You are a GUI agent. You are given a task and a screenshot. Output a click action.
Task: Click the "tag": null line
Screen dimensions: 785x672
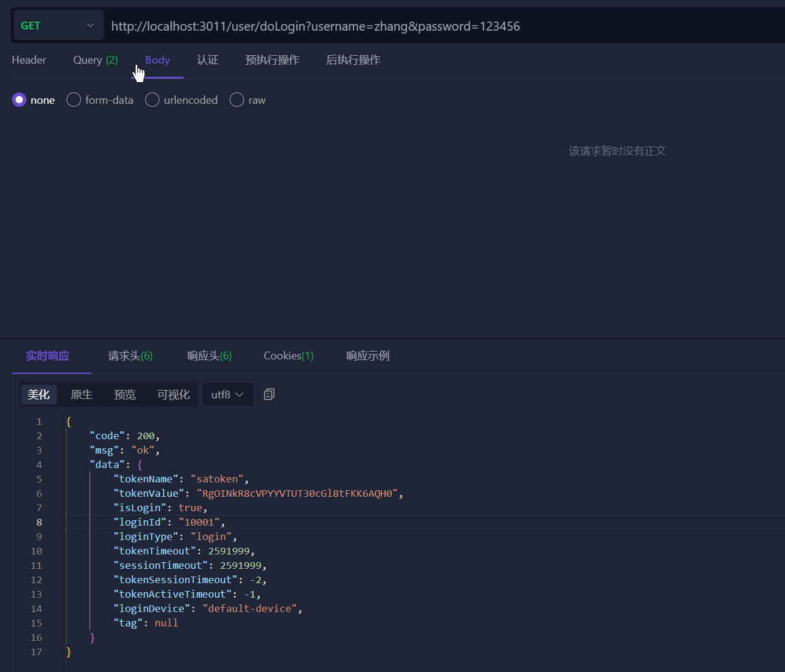click(146, 623)
